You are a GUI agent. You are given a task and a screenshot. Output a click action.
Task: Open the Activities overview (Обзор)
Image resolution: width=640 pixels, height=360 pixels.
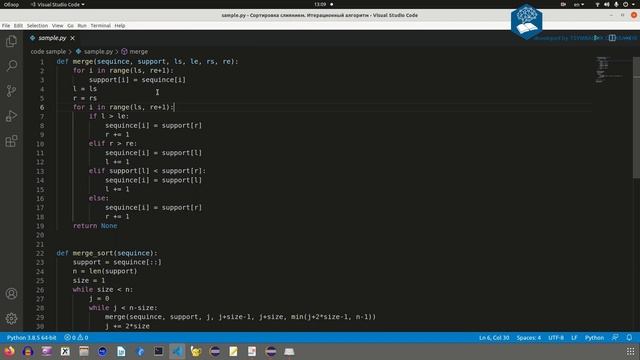click(x=11, y=4)
